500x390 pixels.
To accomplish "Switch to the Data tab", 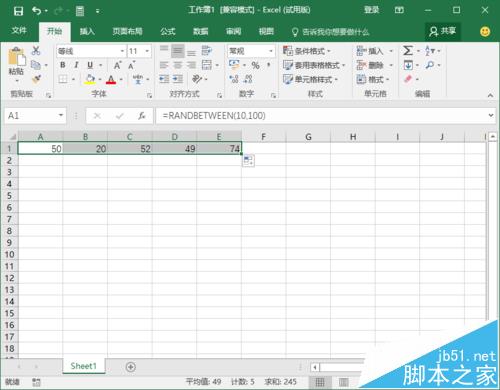I will click(201, 31).
